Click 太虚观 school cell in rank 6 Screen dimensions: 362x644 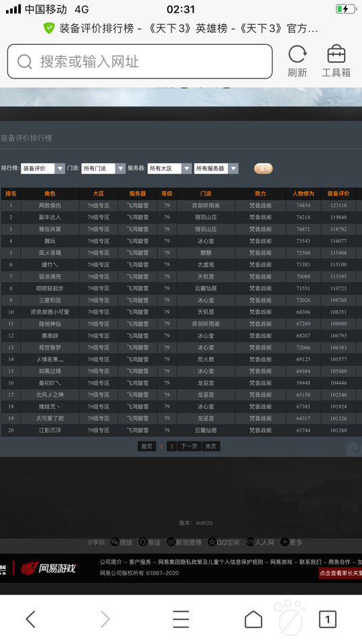(x=206, y=265)
